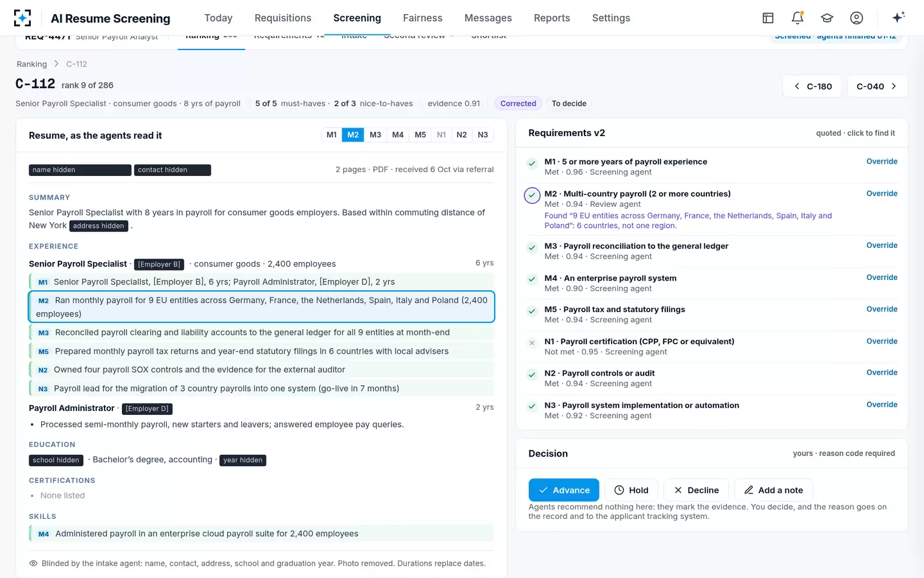The width and height of the screenshot is (924, 578).
Task: Toggle the M4 evidence highlight chip
Action: pos(398,135)
